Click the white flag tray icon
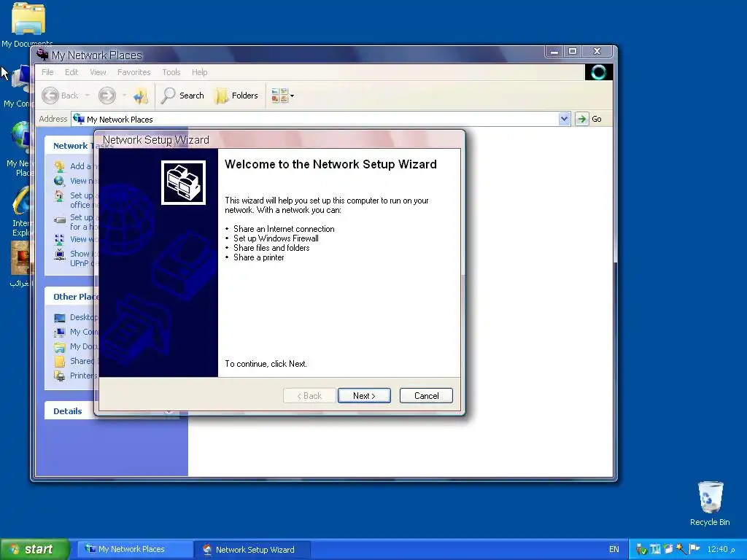Screen dimensions: 747x560 (694, 549)
